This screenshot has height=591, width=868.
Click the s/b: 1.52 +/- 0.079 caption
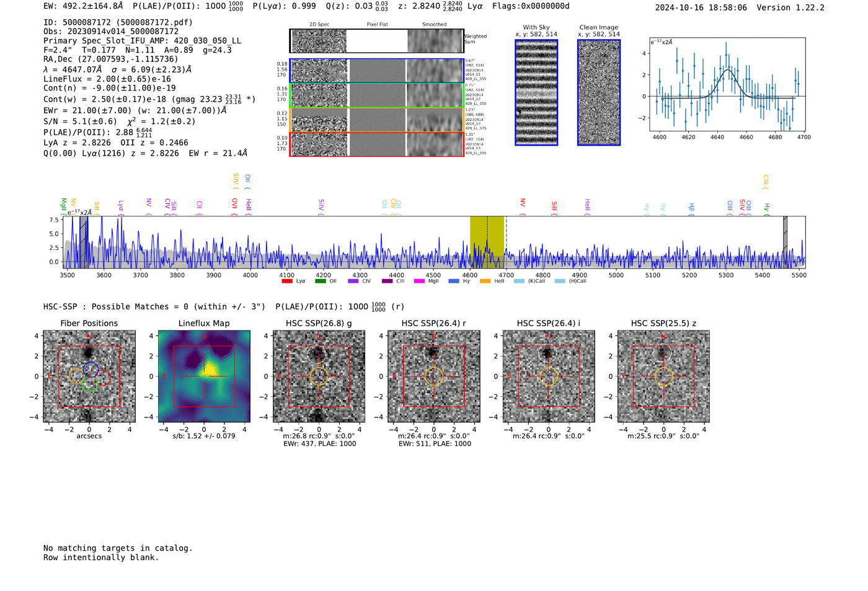pyautogui.click(x=204, y=436)
